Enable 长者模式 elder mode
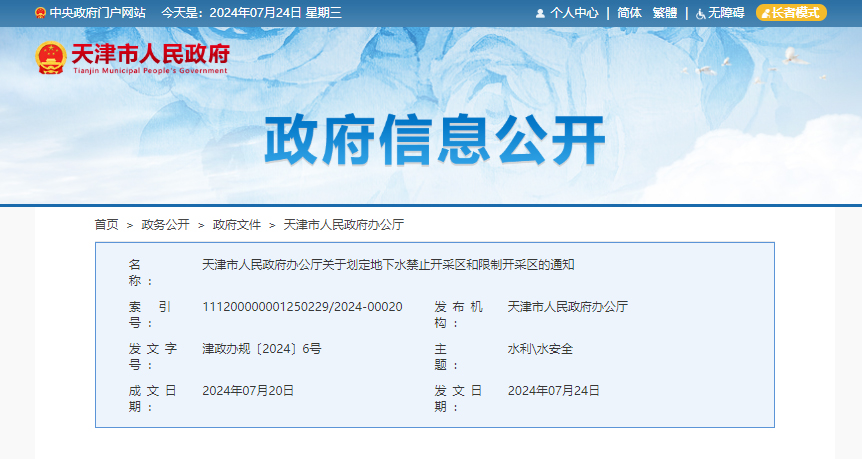The height and width of the screenshot is (459, 862). point(791,13)
